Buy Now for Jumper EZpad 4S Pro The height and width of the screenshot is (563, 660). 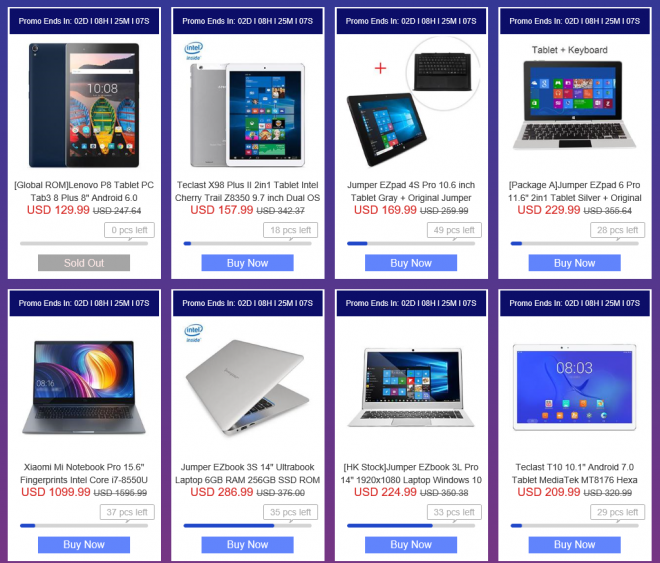coord(411,263)
